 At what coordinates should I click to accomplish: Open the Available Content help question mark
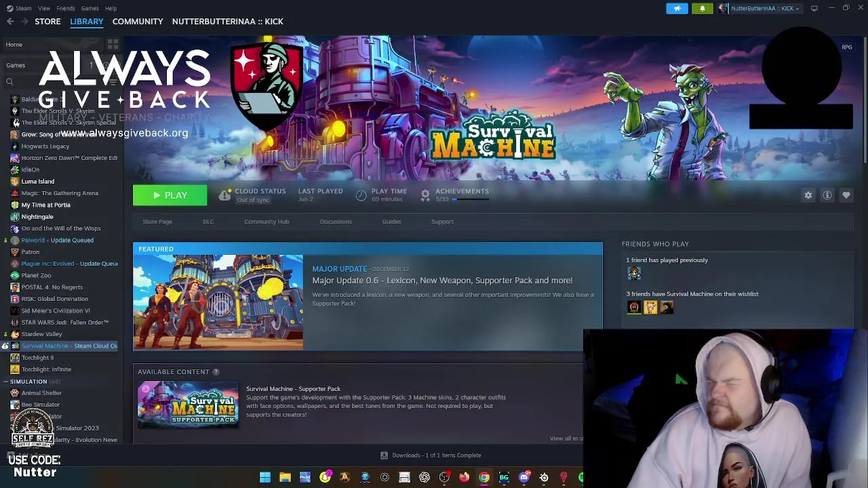(216, 371)
